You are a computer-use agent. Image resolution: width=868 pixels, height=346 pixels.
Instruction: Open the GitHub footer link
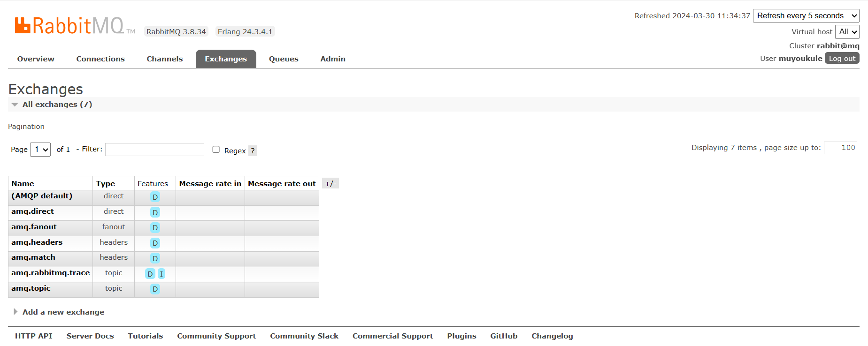pyautogui.click(x=504, y=336)
